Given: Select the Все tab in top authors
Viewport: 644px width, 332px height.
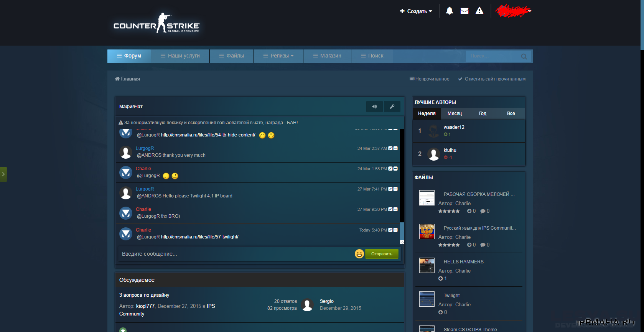Looking at the screenshot, I should pyautogui.click(x=511, y=113).
